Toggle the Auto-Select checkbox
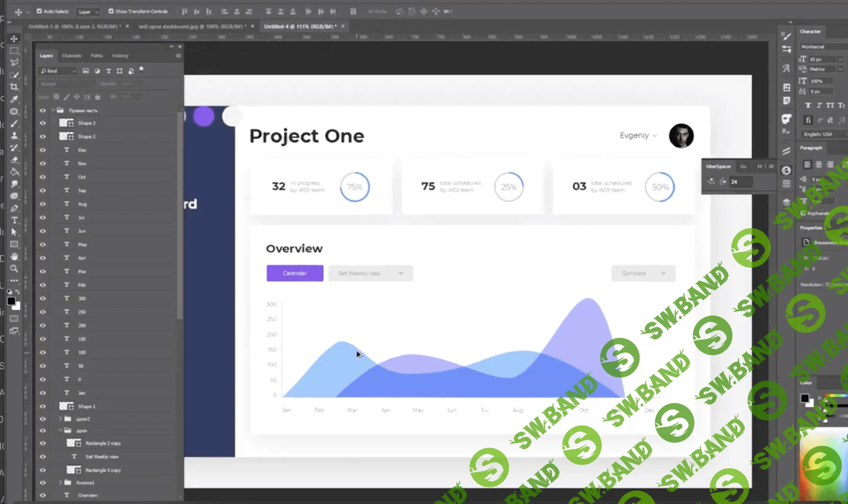The image size is (848, 504). [39, 11]
